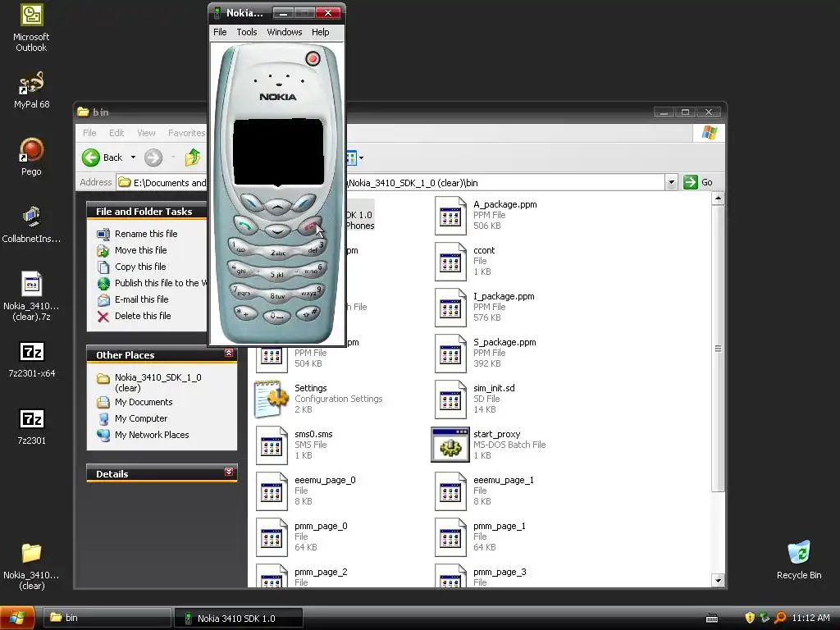Screen dimensions: 840x630
Task: Hit the 6mno key on Nokia keypad
Action: tap(313, 269)
